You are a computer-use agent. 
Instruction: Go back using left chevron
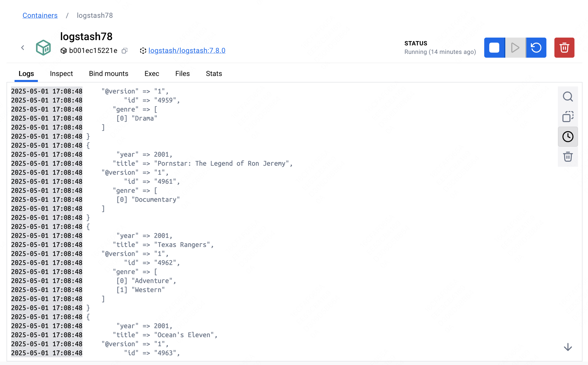click(x=23, y=48)
